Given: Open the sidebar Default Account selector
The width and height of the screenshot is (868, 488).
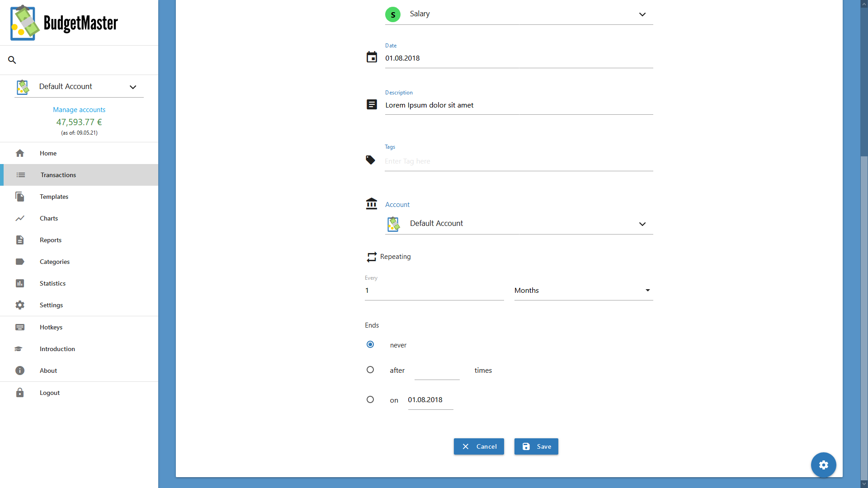Looking at the screenshot, I should tap(79, 86).
